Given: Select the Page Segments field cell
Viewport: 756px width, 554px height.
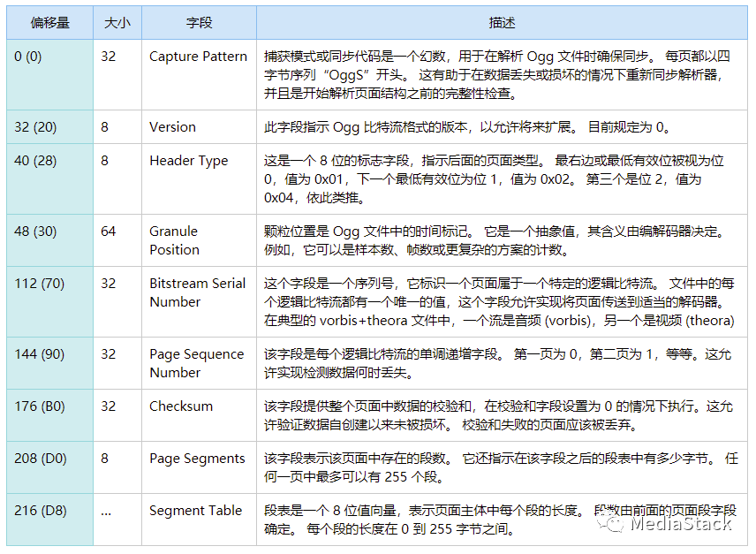Looking at the screenshot, I should click(197, 459).
